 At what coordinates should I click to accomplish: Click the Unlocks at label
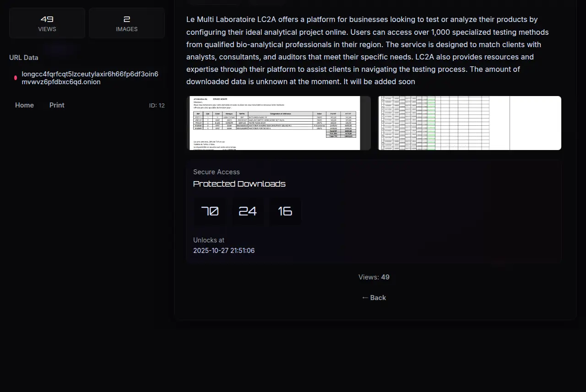(209, 240)
